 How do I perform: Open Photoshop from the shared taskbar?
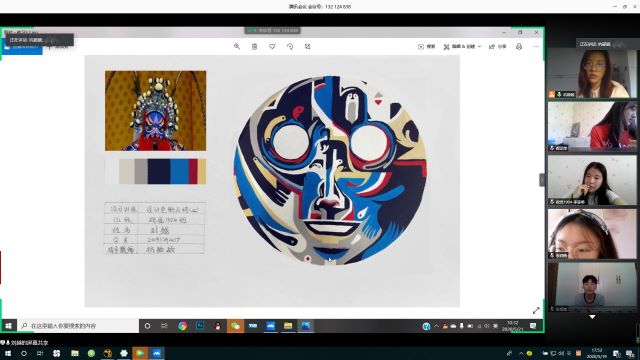click(x=200, y=326)
